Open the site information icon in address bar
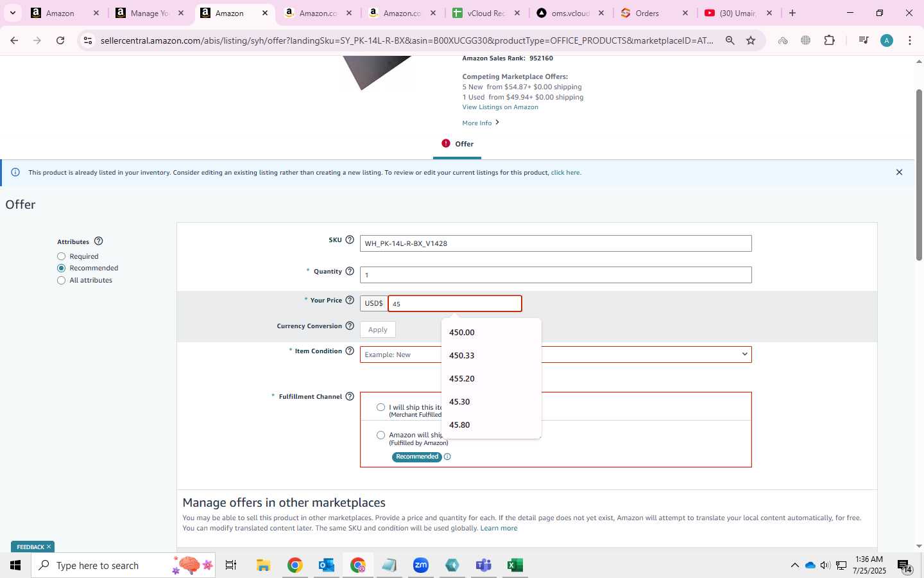This screenshot has width=924, height=578. click(x=88, y=40)
